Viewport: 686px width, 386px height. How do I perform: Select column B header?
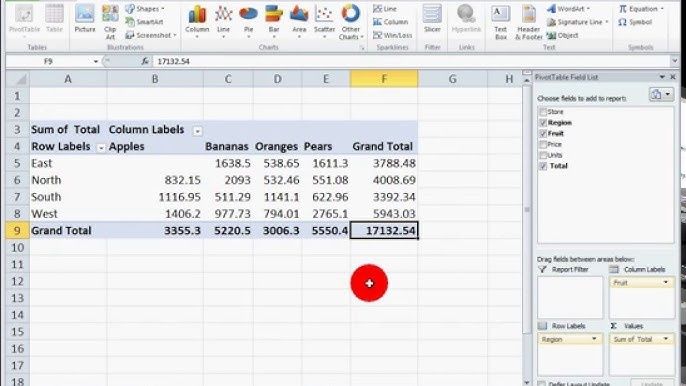pos(155,79)
